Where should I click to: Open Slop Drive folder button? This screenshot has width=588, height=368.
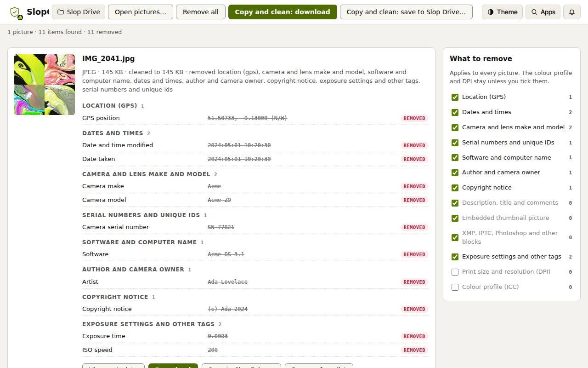coord(79,12)
